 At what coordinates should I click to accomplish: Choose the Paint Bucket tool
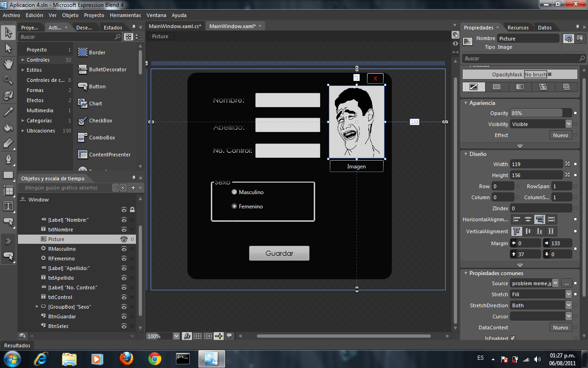click(8, 127)
